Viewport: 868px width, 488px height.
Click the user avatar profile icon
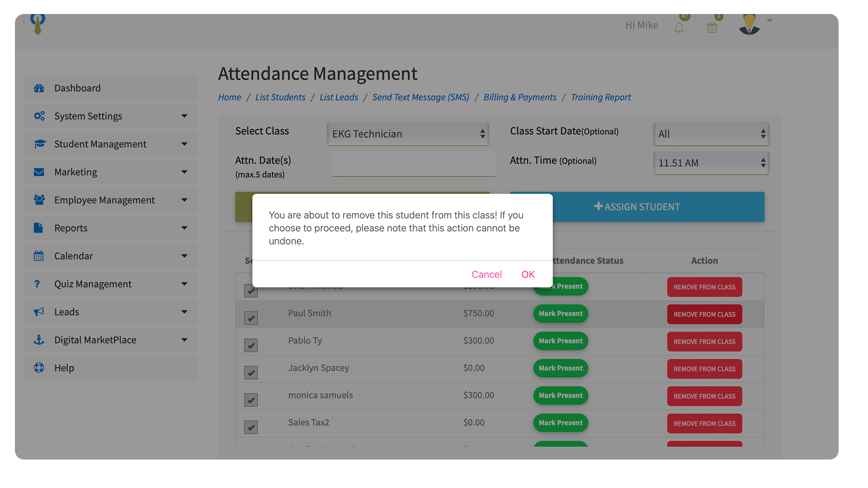pos(749,25)
